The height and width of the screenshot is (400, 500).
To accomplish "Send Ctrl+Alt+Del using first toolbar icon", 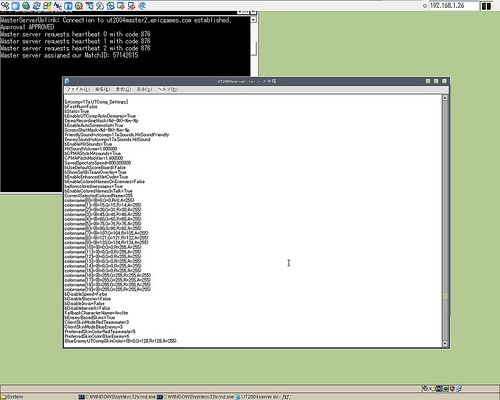I will [5, 6].
